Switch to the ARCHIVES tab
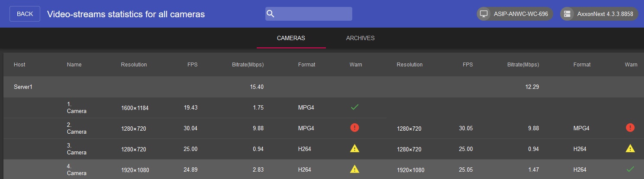The width and height of the screenshot is (644, 179). 360,38
